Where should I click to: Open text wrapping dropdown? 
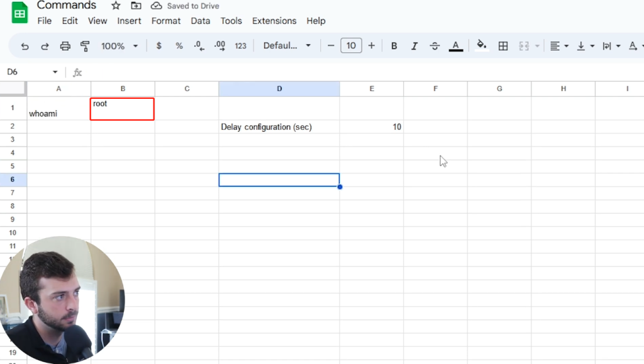(611, 46)
